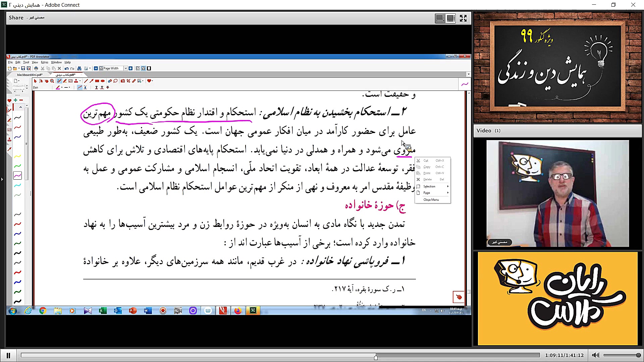Select the page thumbnail in the sidebar

point(19,86)
